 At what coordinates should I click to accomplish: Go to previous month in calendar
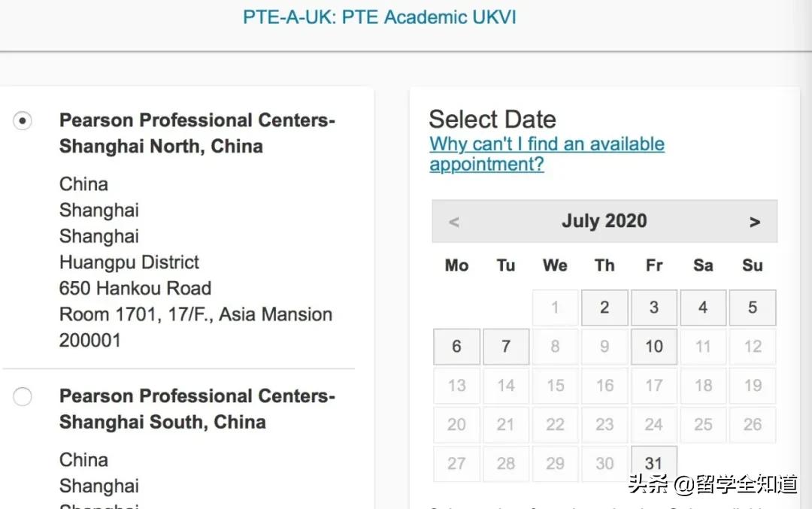tap(453, 222)
